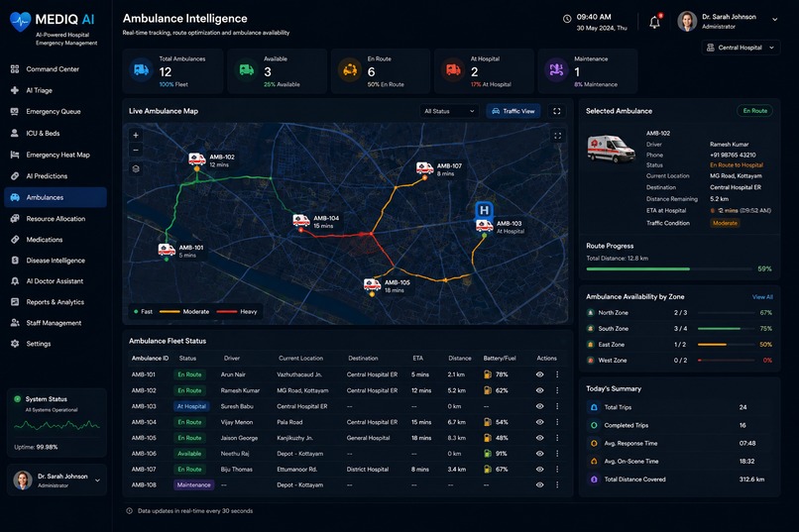Select AMB-102 ambulance marker on map
This screenshot has width=799, height=532.
(196, 159)
